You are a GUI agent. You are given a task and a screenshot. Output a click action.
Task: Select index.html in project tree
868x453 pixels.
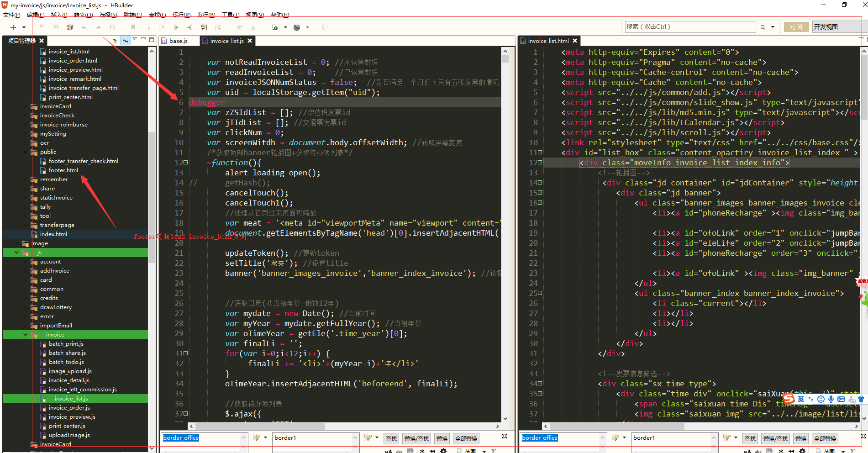point(53,234)
